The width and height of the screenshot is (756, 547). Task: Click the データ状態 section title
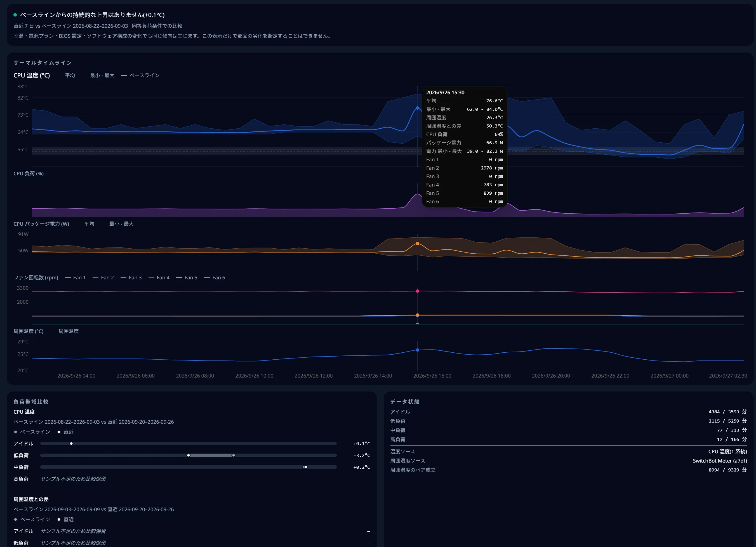point(405,402)
